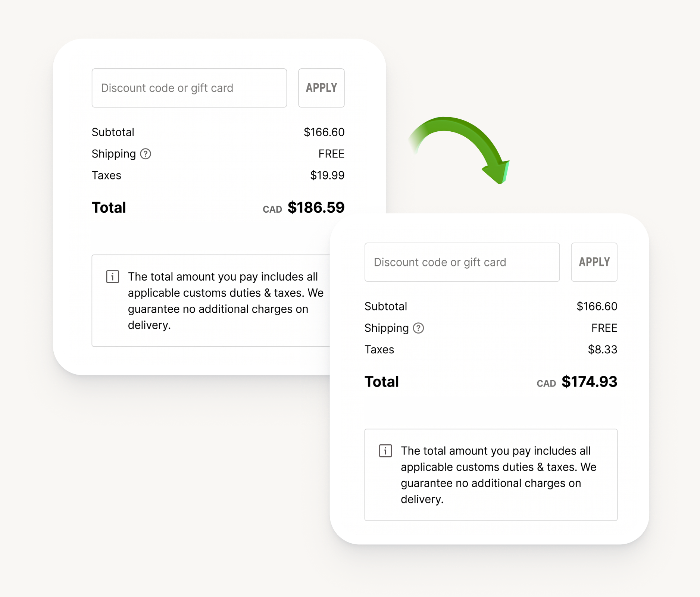The width and height of the screenshot is (700, 597).
Task: Click the $8.33 taxes value
Action: [x=602, y=350]
